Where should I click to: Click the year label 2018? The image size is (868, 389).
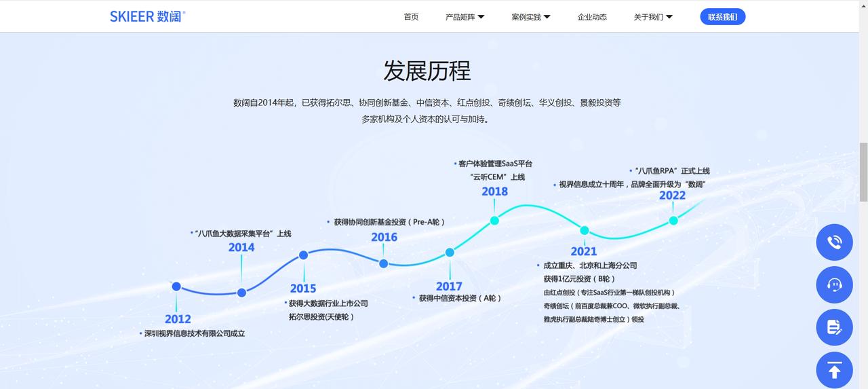click(494, 191)
